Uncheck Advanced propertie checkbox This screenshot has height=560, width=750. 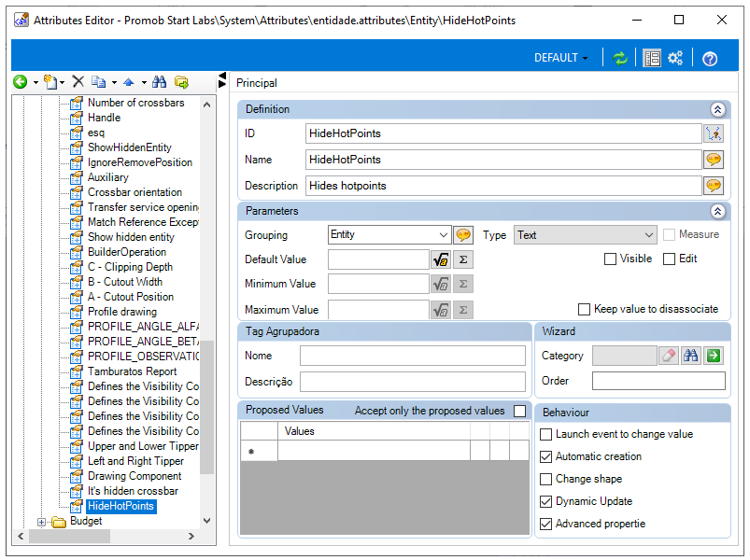click(x=545, y=525)
